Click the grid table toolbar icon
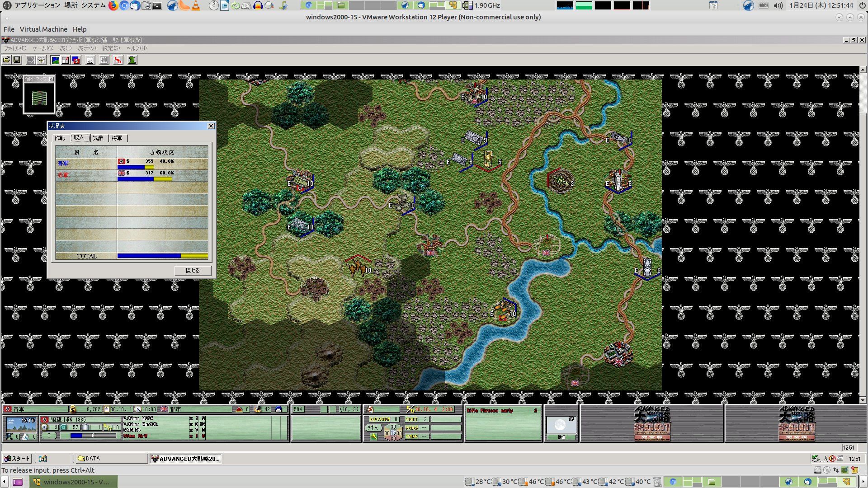This screenshot has width=868, height=488. pos(90,60)
